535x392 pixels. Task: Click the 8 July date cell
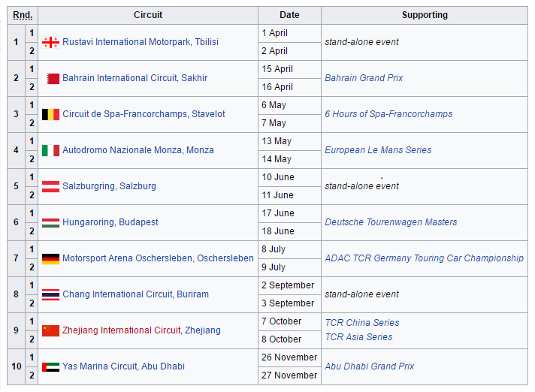point(289,249)
